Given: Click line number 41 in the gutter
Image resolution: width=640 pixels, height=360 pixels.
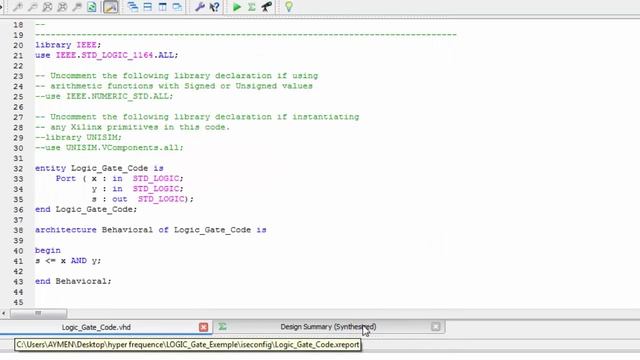Looking at the screenshot, I should [18, 261].
